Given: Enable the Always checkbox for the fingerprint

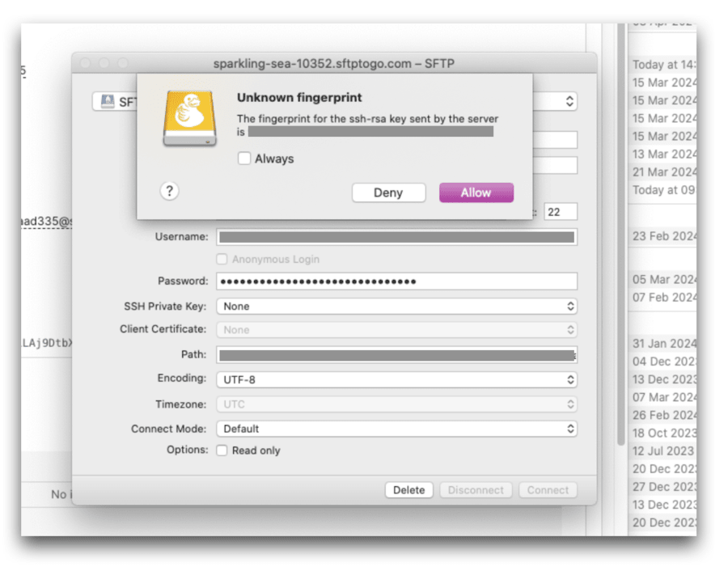Looking at the screenshot, I should pos(244,159).
